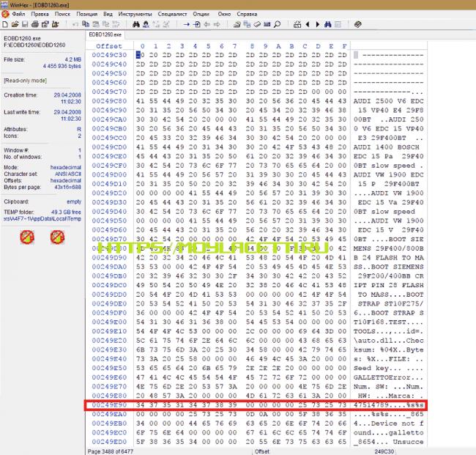
Task: Click the Copy Block toolbar icon
Action: [86, 24]
